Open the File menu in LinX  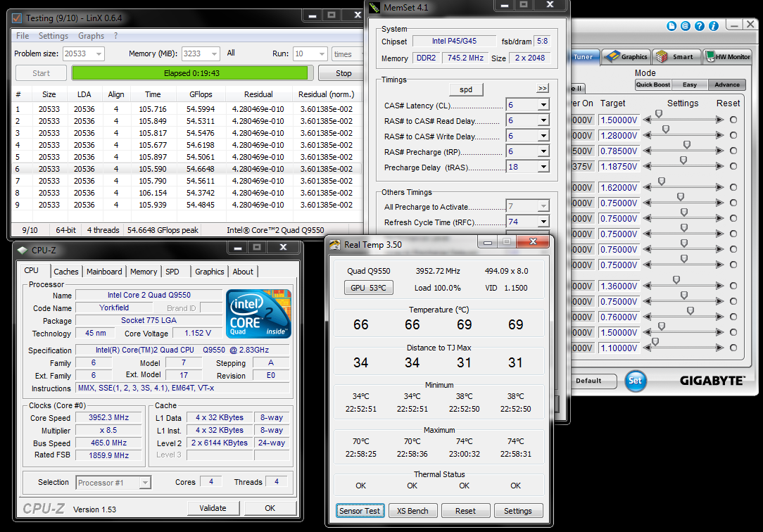tap(23, 36)
